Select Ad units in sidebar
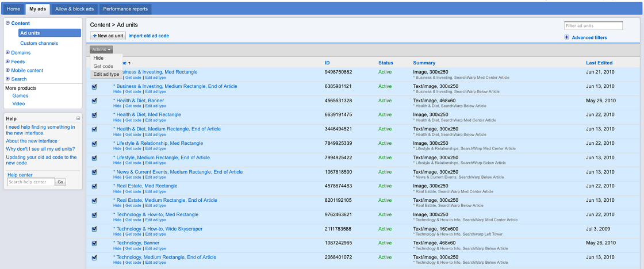The width and height of the screenshot is (644, 269). pos(49,33)
